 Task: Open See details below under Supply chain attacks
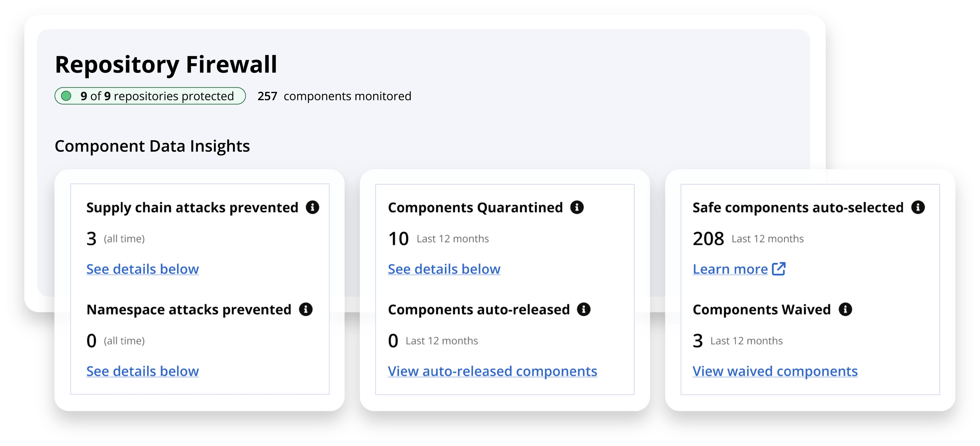pyautogui.click(x=142, y=269)
